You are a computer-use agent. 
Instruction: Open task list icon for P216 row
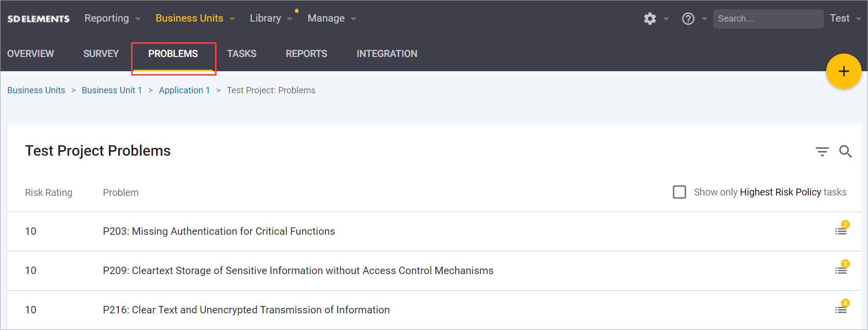click(841, 309)
